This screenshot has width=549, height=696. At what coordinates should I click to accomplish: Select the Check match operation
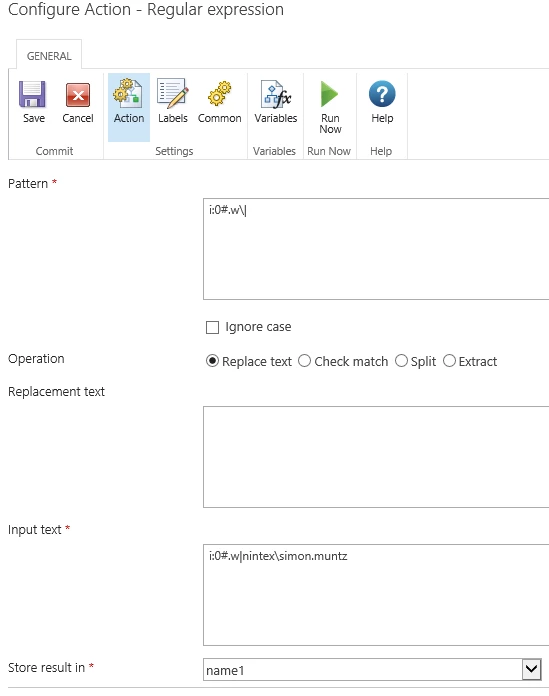(304, 361)
